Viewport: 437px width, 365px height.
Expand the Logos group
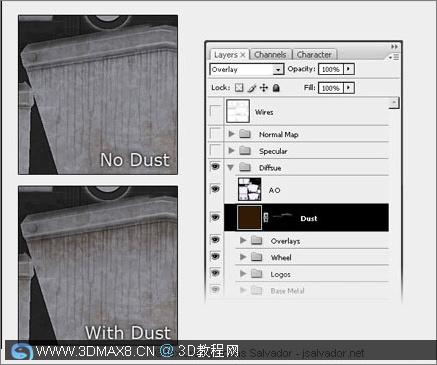point(243,274)
